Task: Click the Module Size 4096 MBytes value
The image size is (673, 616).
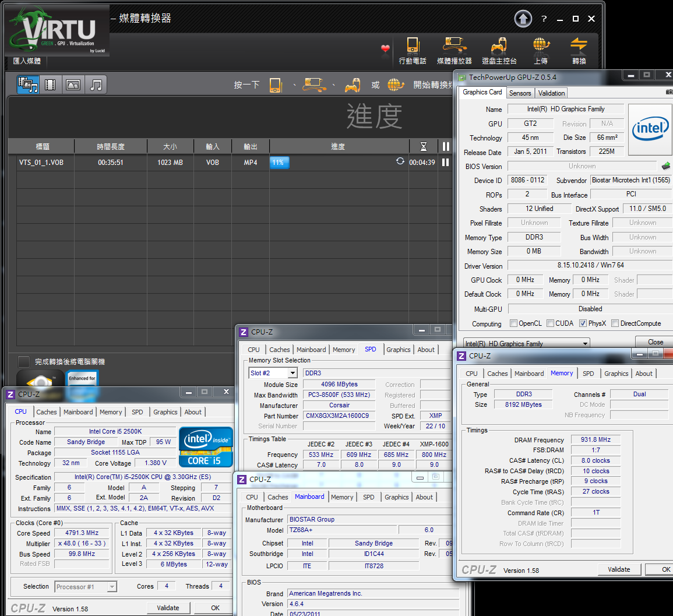Action: [x=339, y=384]
